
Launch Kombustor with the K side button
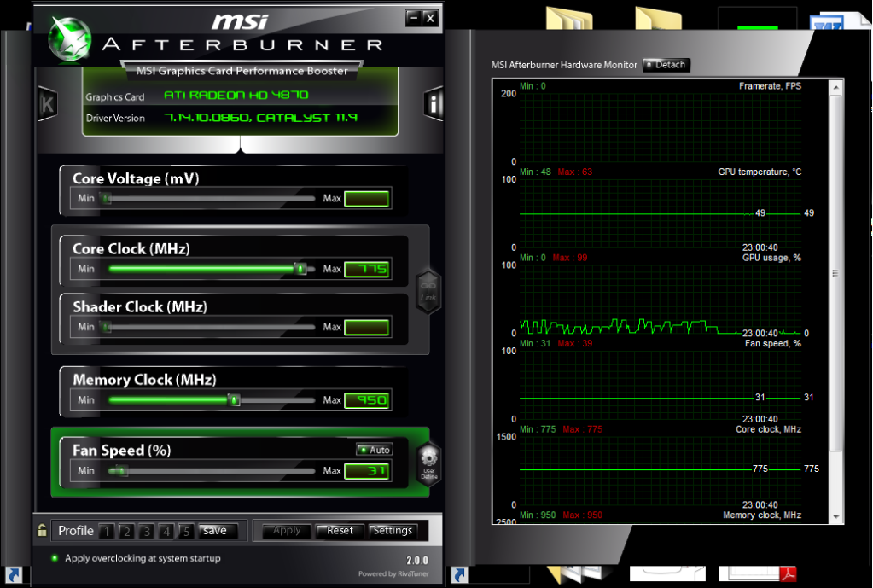click(x=47, y=103)
